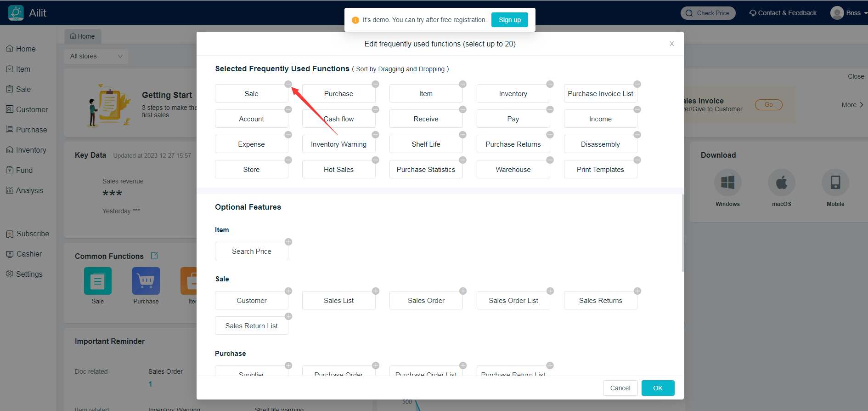Add Search Price with its plus icon
Image resolution: width=868 pixels, height=411 pixels.
click(288, 242)
